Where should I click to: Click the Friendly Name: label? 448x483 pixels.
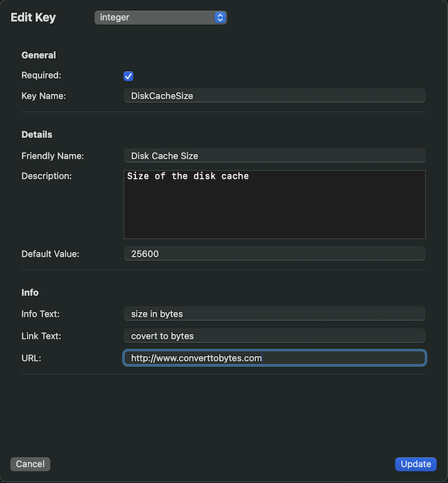pyautogui.click(x=52, y=156)
